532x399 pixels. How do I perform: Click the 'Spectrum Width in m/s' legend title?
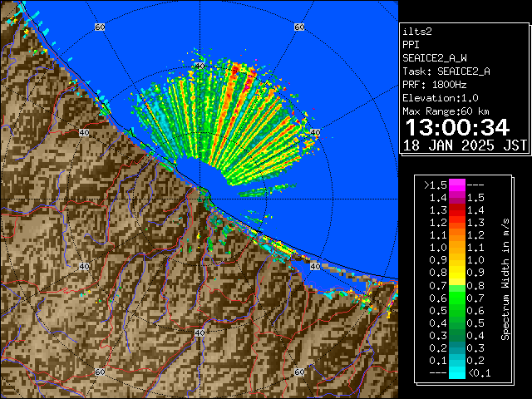(505, 279)
